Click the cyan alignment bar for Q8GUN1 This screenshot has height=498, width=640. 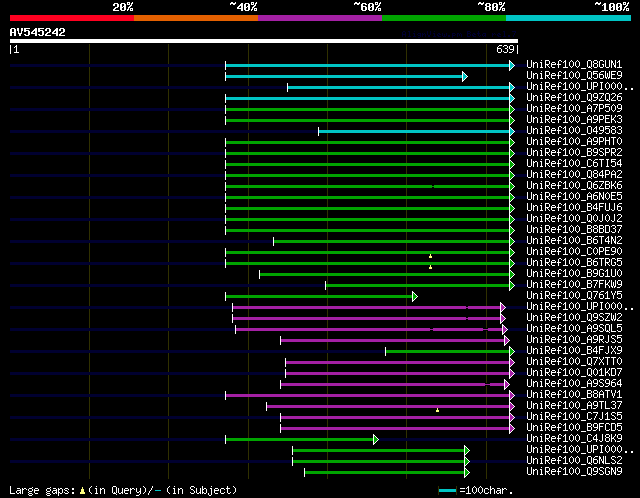pyautogui.click(x=367, y=65)
